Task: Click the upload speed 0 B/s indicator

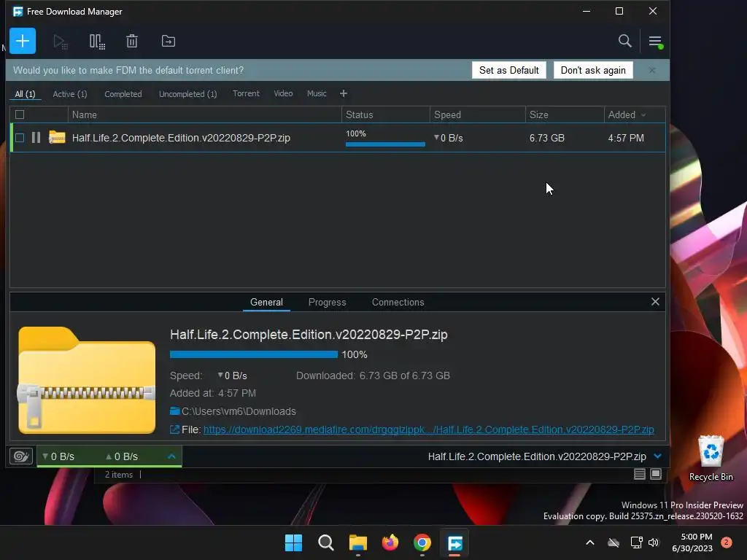Action: tap(122, 456)
